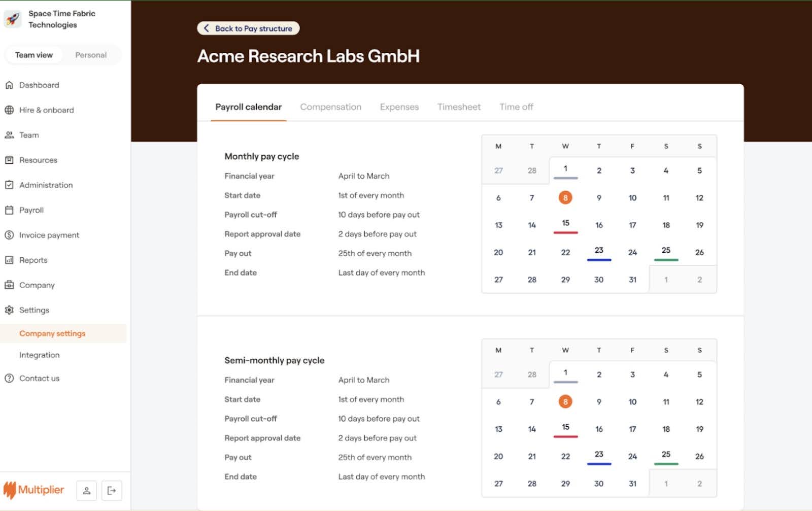
Task: Switch to the Compensation tab
Action: tap(331, 107)
